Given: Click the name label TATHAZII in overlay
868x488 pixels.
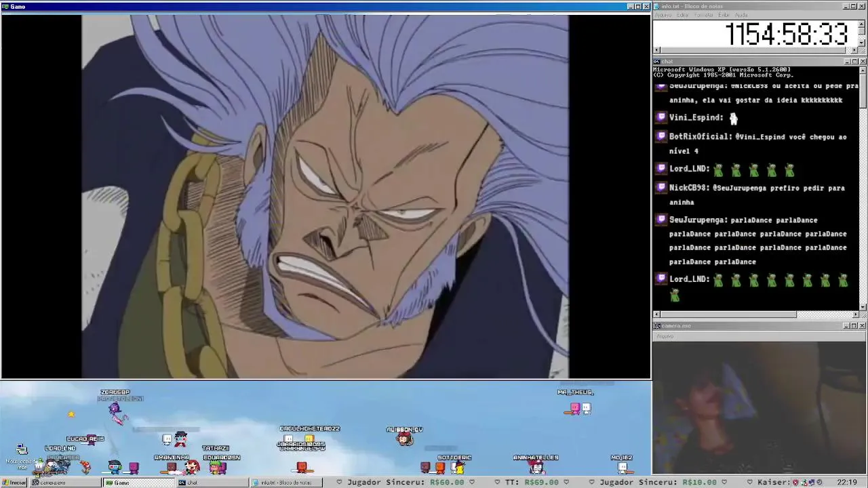Looking at the screenshot, I should (216, 448).
